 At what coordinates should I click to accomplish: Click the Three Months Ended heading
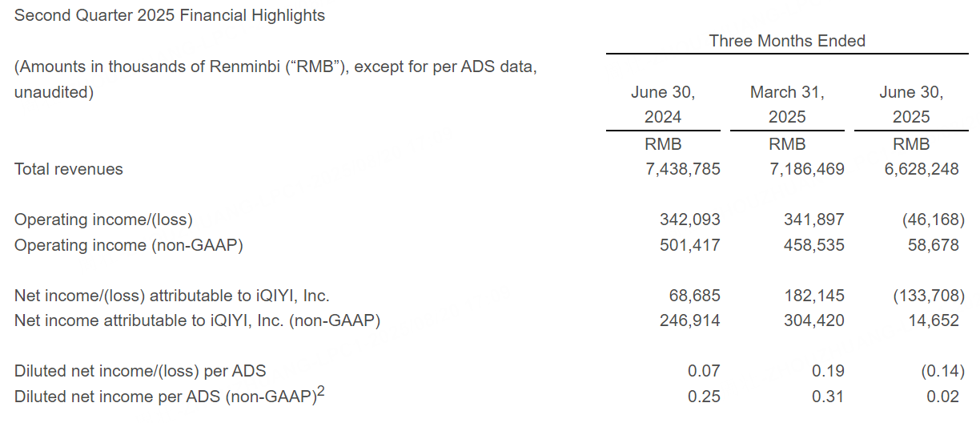[x=787, y=41]
